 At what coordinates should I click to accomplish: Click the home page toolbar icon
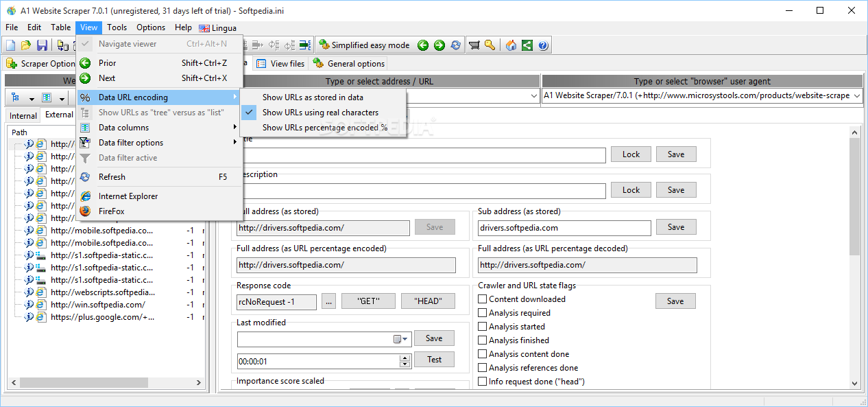(511, 45)
